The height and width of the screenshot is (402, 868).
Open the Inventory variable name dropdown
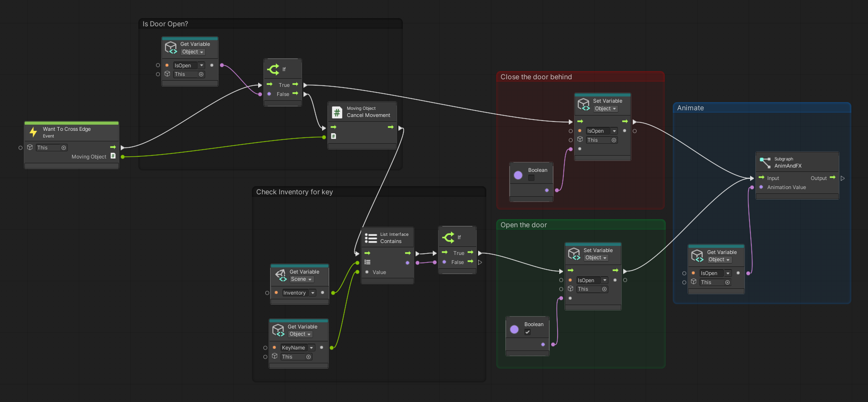(x=313, y=293)
